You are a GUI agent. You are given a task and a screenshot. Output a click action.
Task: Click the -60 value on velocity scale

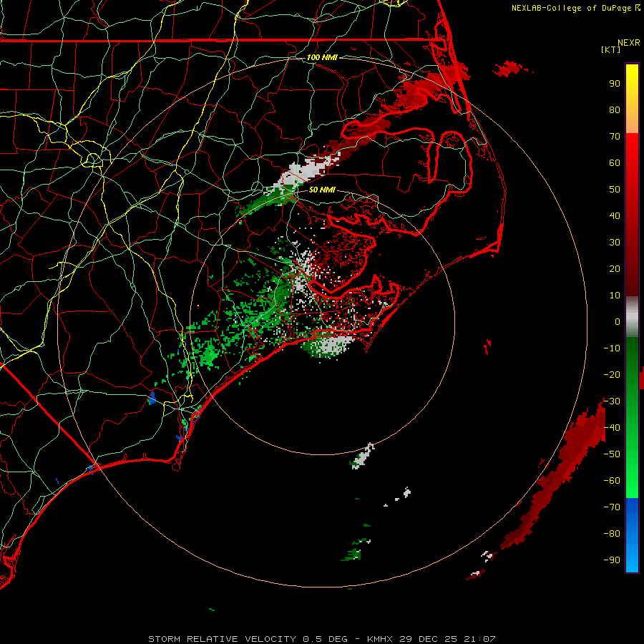612,481
